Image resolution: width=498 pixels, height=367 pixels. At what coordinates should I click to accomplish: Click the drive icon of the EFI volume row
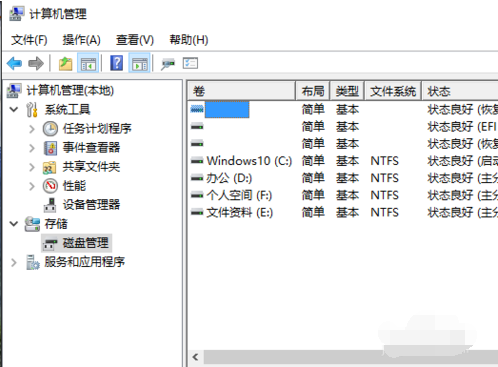[x=197, y=127]
